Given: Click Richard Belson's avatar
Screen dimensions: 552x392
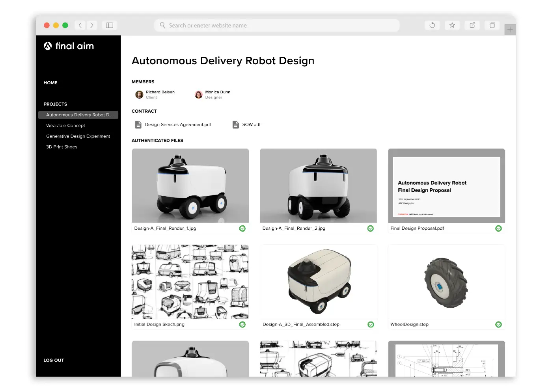Looking at the screenshot, I should pyautogui.click(x=139, y=95).
